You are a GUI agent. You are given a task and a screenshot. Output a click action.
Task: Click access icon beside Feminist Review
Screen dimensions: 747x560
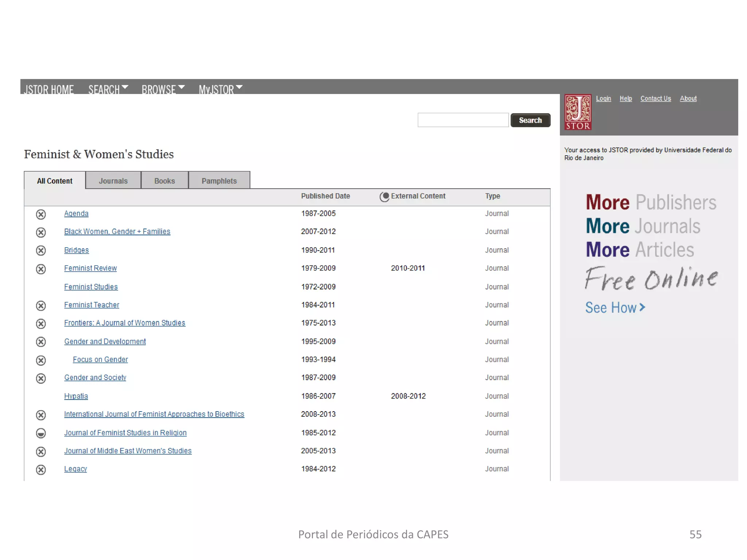coord(41,269)
